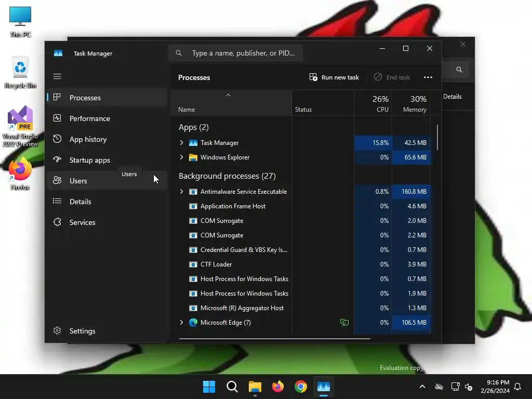
Task: Click the Details list icon
Action: pos(57,201)
